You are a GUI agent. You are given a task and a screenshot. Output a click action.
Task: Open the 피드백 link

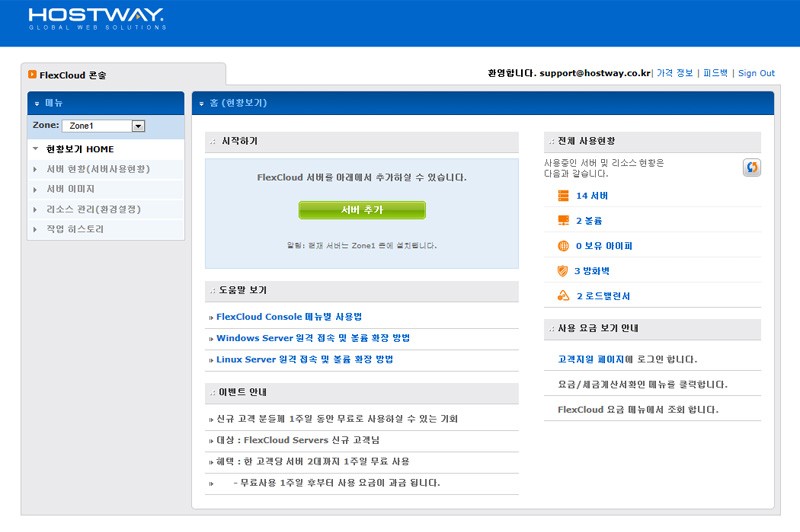(715, 73)
